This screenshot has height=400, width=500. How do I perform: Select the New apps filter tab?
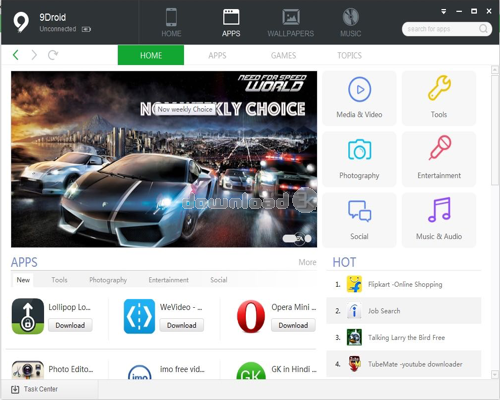click(23, 280)
